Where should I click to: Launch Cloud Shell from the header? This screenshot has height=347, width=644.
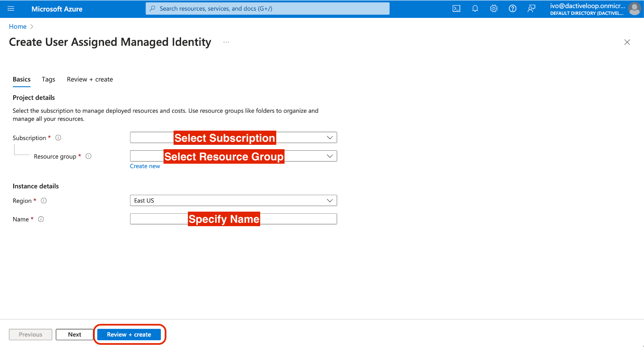456,9
